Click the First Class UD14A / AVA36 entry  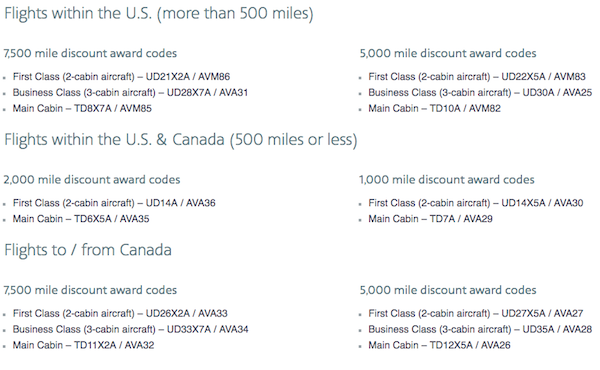[x=114, y=203]
